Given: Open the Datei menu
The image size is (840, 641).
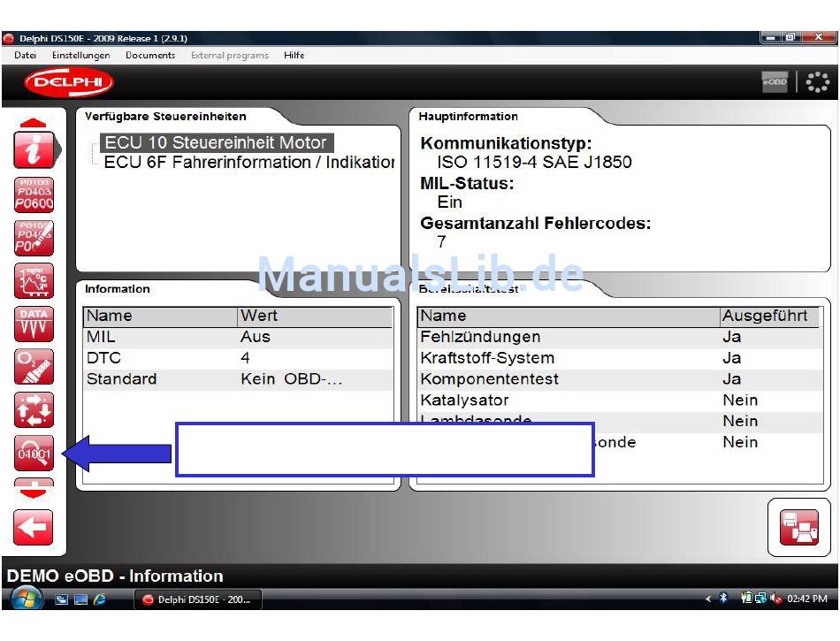Looking at the screenshot, I should coord(25,55).
